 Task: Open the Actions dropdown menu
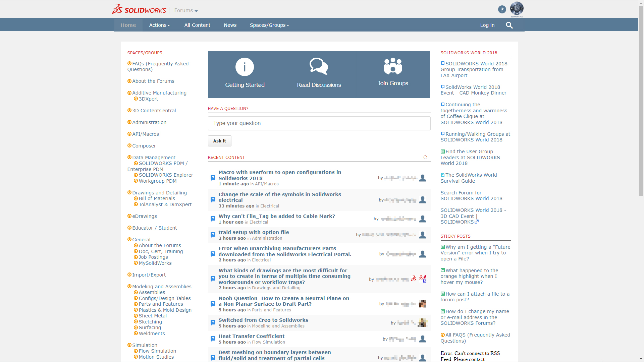[159, 25]
